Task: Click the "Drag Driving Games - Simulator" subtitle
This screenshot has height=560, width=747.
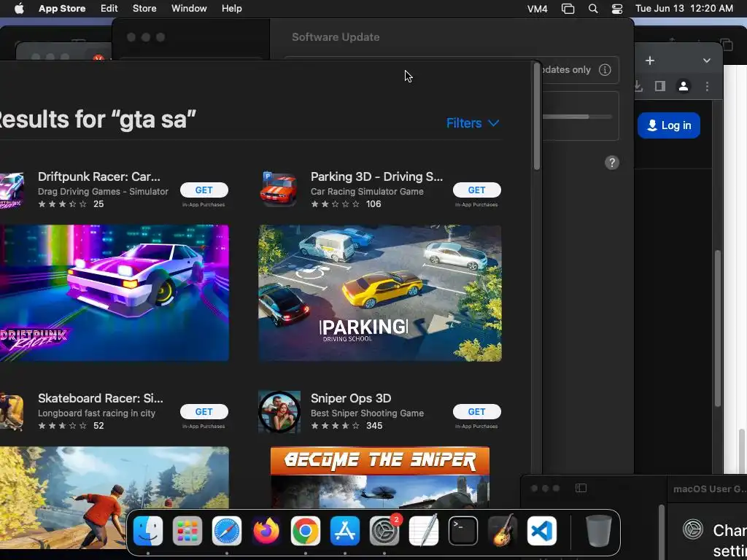Action: coord(103,192)
